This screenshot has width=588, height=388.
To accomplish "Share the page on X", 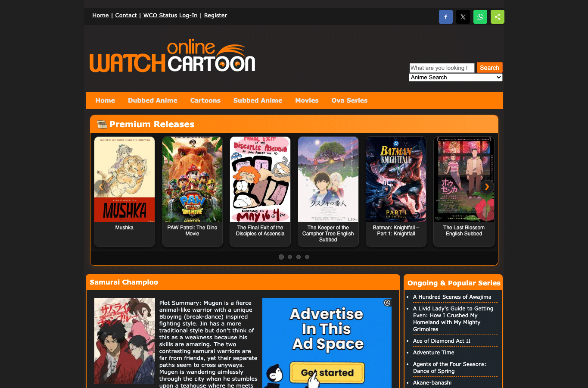I will click(463, 17).
